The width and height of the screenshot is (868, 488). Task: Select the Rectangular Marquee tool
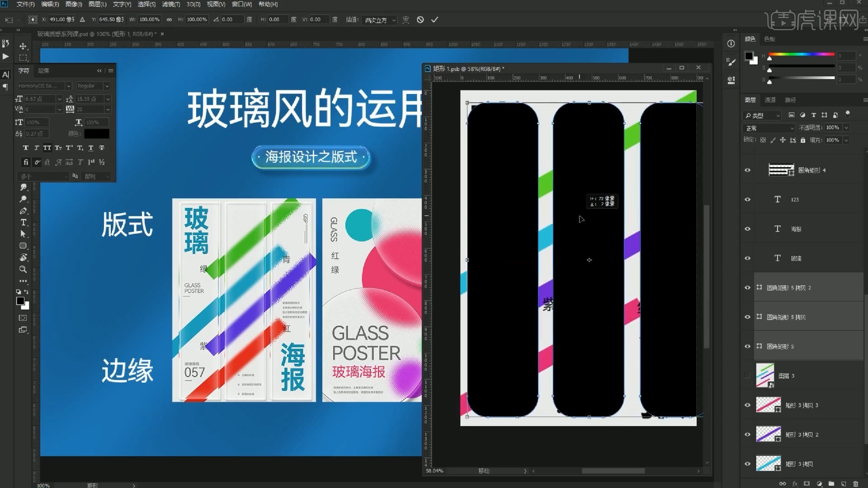pos(24,58)
